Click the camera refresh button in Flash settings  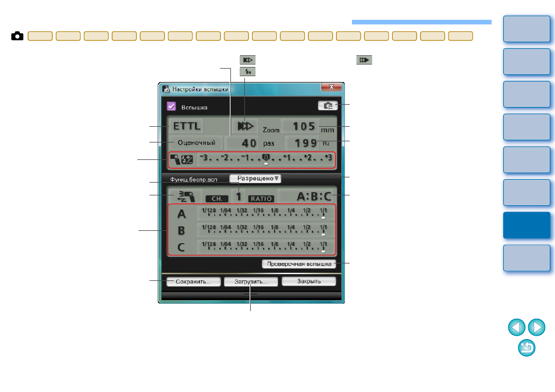[x=328, y=105]
